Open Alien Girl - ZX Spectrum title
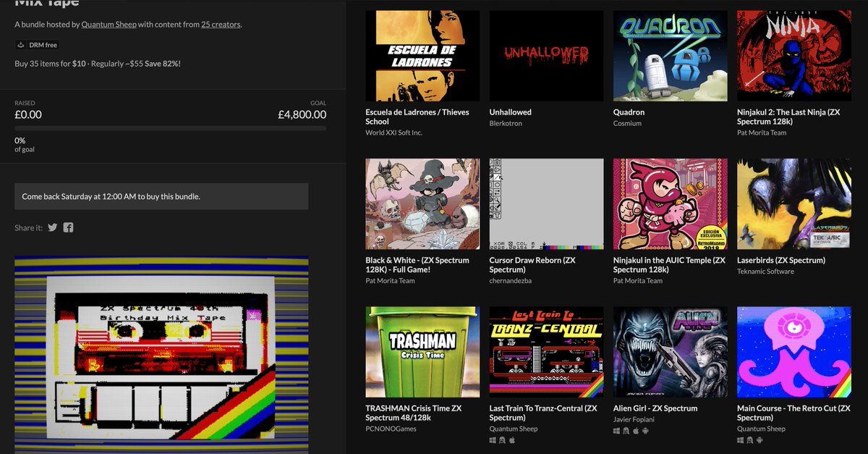Viewport: 868px width, 454px height. pyautogui.click(x=655, y=408)
